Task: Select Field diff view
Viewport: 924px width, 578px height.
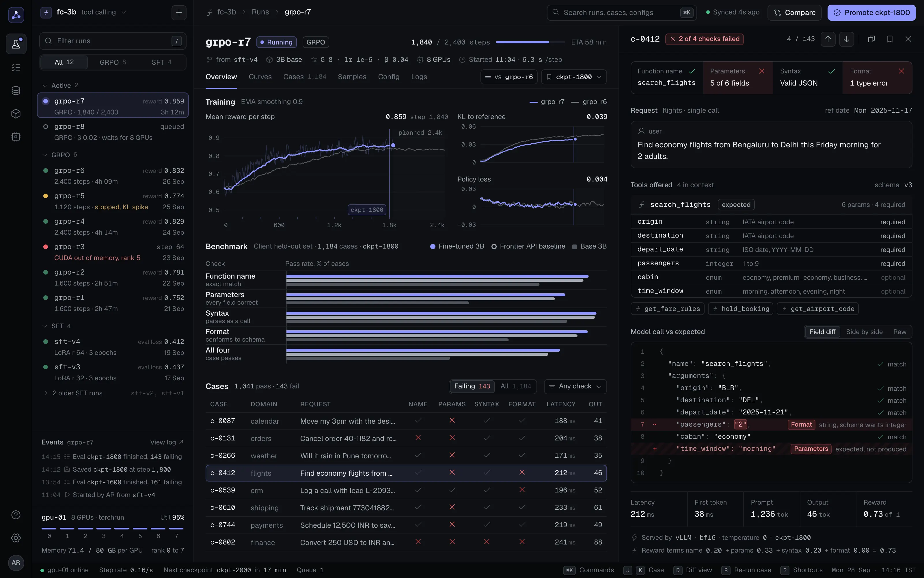Action: tap(822, 332)
